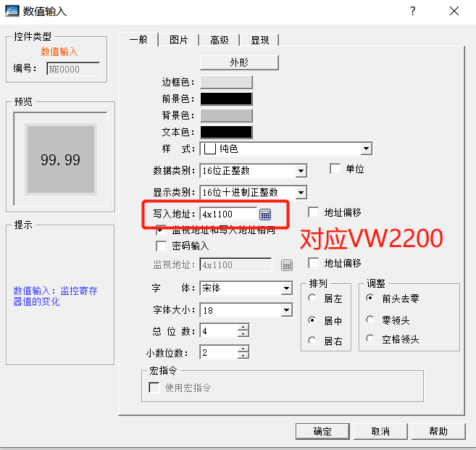The width and height of the screenshot is (476, 450).
Task: Choose 空格领头 adjustment option
Action: (x=370, y=338)
